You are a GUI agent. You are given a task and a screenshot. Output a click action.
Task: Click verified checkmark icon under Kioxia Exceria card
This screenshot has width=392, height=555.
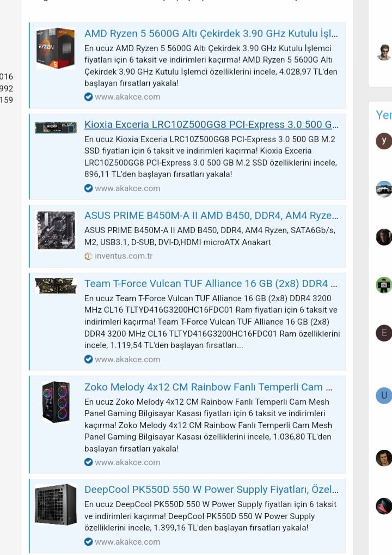[x=88, y=188]
